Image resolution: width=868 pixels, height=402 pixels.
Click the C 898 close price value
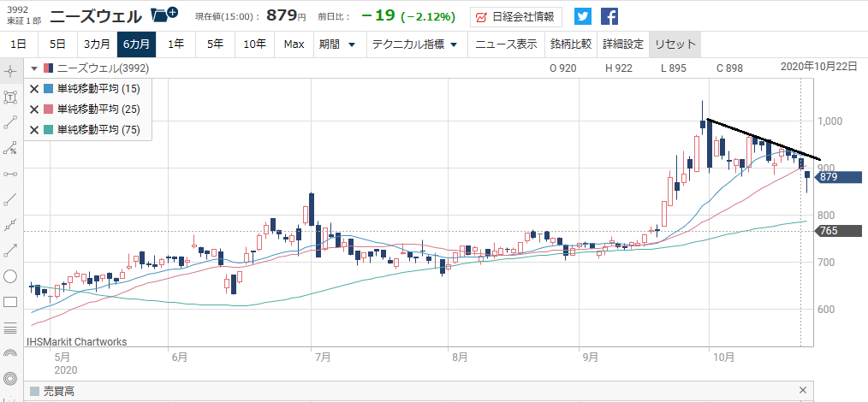pyautogui.click(x=729, y=68)
